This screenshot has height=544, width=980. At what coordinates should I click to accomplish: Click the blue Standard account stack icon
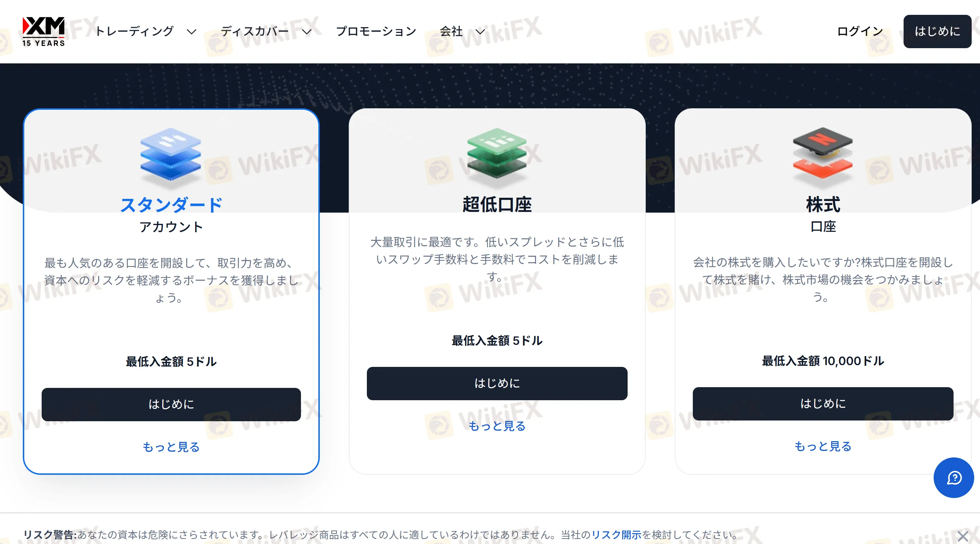pos(171,154)
